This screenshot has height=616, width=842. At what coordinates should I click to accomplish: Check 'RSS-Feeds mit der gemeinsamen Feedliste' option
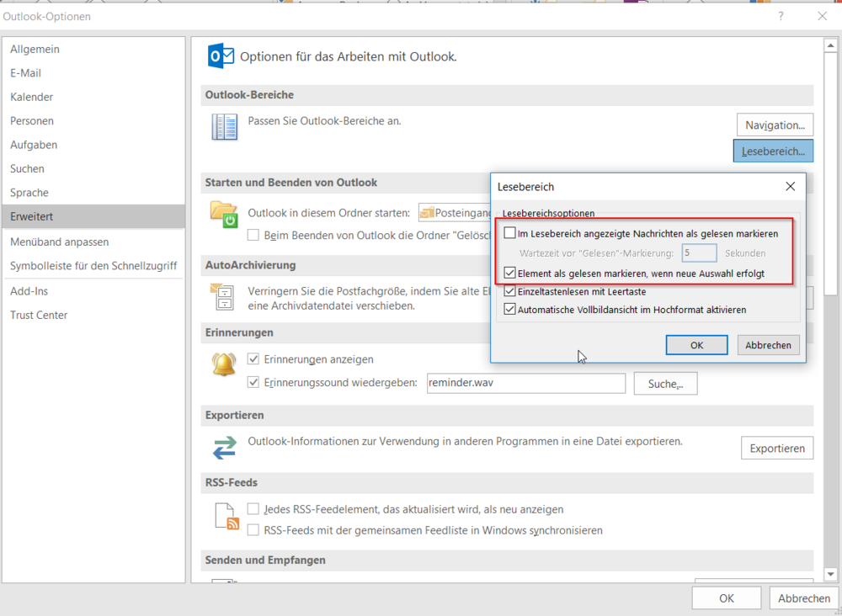[253, 530]
